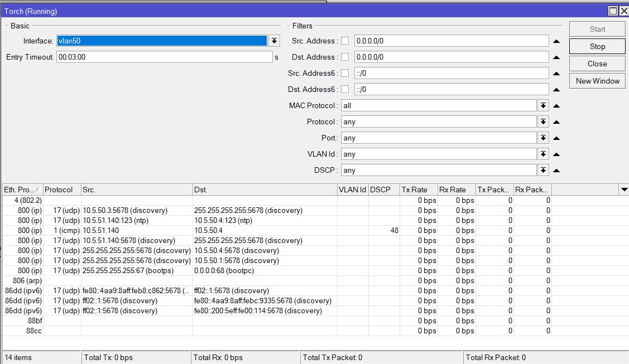Enable the Src. Address6 filter checkbox
This screenshot has height=364, width=629.
[x=345, y=73]
